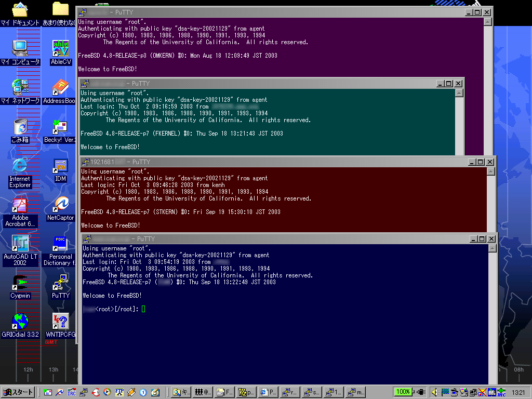Screen dimensions: 532x399
Task: Click scroll-up arrow in the teal PuTTY window
Action: pyautogui.click(x=459, y=93)
